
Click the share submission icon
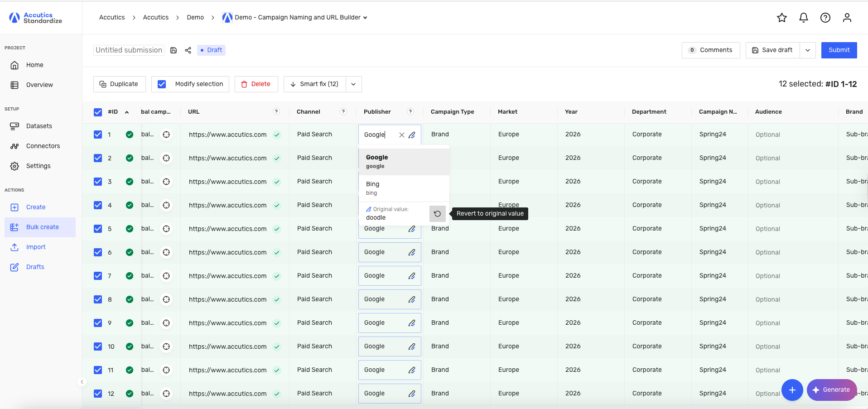tap(188, 50)
